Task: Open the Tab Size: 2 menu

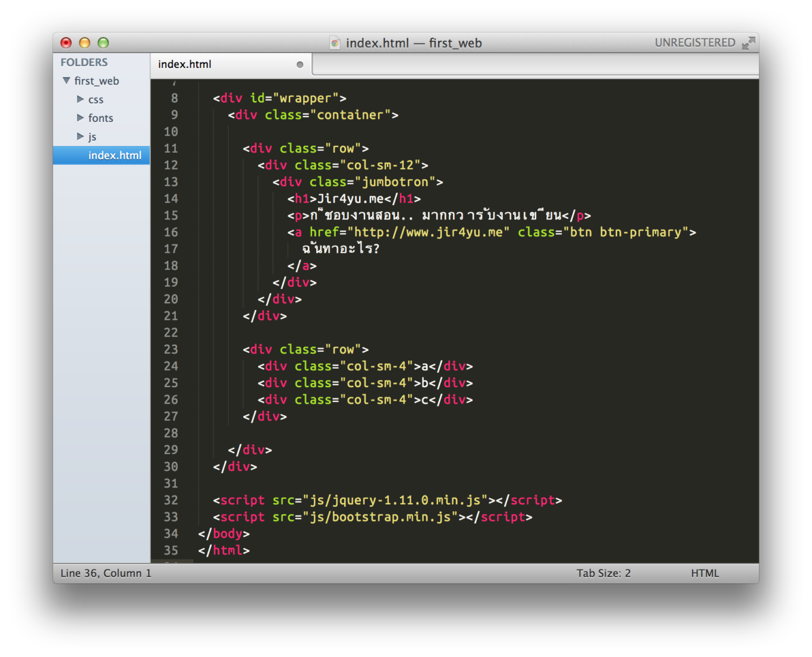Action: click(x=603, y=573)
